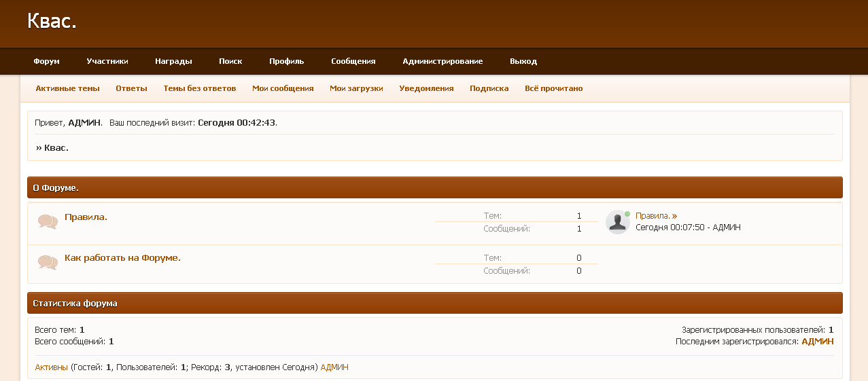868x381 pixels.
Task: Open Мои сообщения link
Action: click(283, 88)
